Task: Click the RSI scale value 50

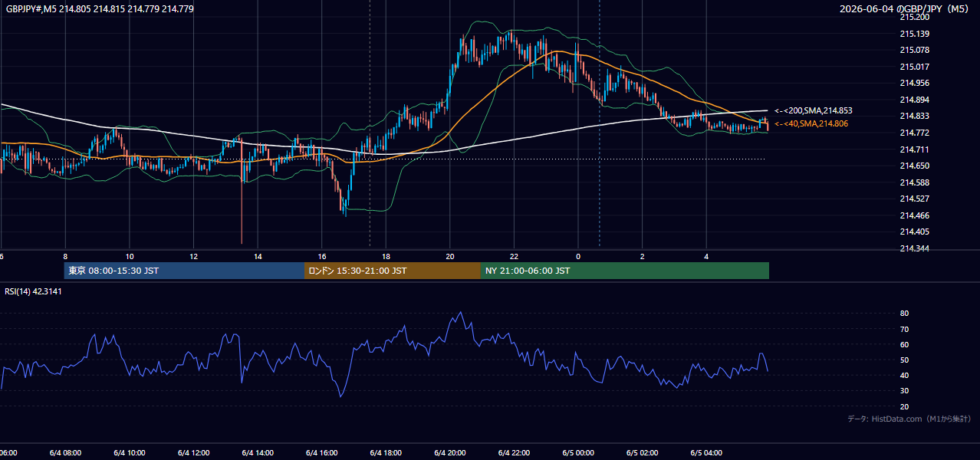Action: (x=904, y=360)
